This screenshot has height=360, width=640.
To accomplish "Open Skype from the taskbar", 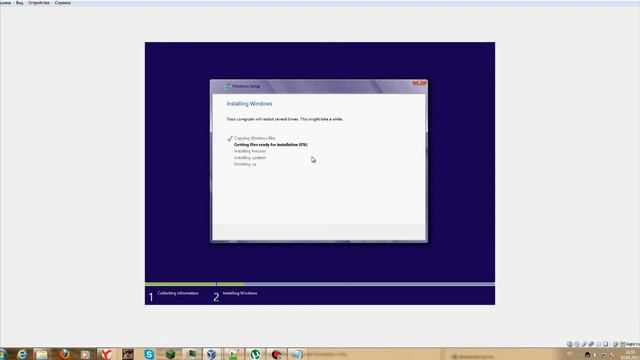I will (x=149, y=354).
